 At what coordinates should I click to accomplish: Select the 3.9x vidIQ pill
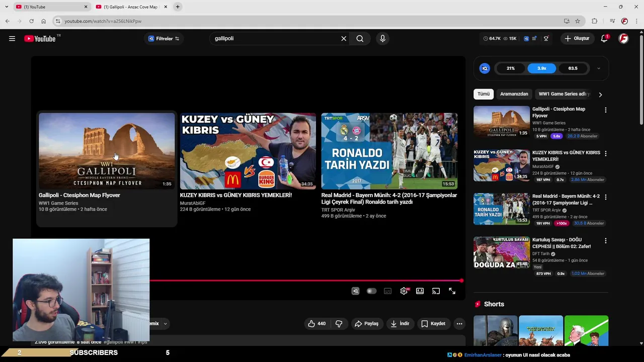pyautogui.click(x=542, y=68)
